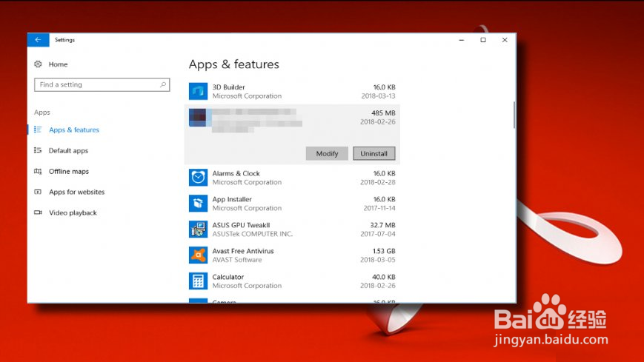The height and width of the screenshot is (362, 644).
Task: Click AVAST Software publisher text
Action: pyautogui.click(x=237, y=260)
